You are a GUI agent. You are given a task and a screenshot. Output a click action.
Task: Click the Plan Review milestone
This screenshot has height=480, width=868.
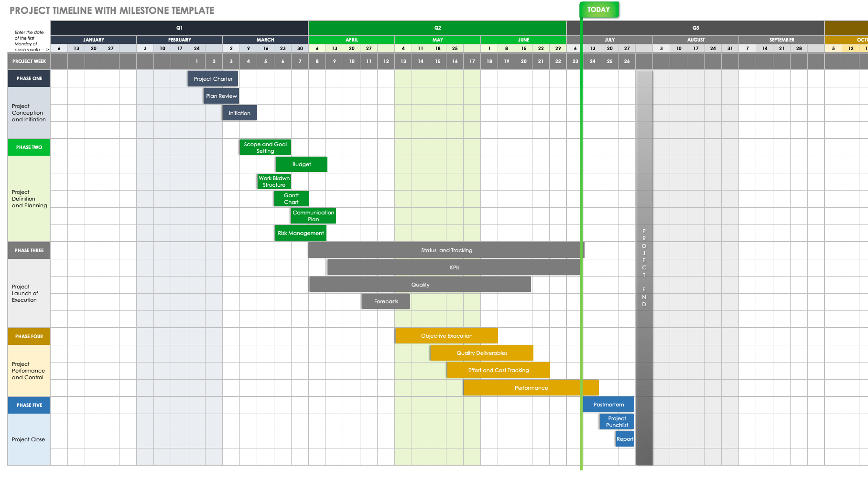pos(221,96)
